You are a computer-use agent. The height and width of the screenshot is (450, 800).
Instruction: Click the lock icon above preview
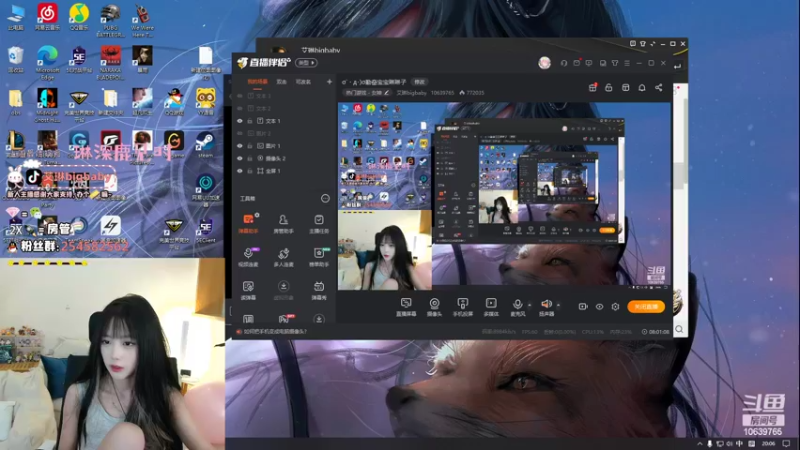(x=609, y=88)
